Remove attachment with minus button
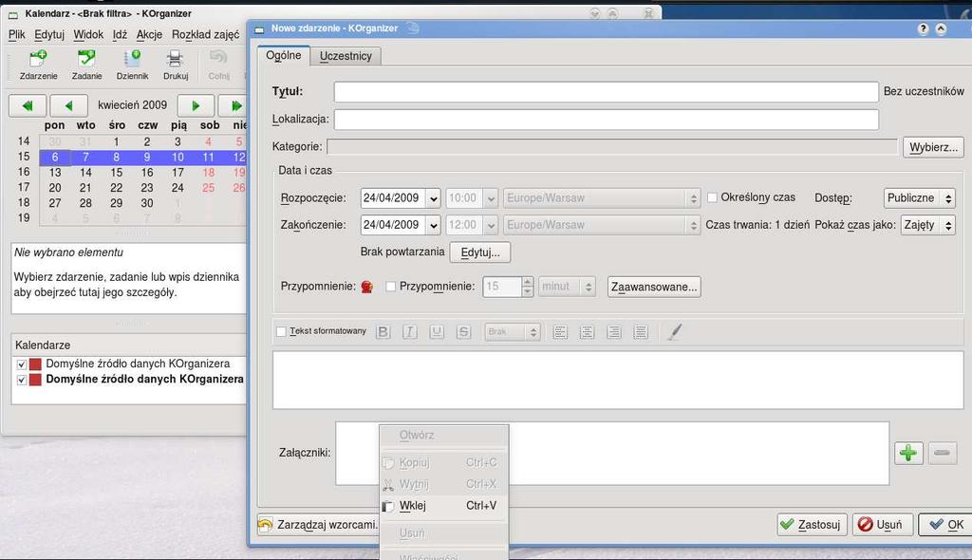The image size is (972, 560). pos(943,453)
